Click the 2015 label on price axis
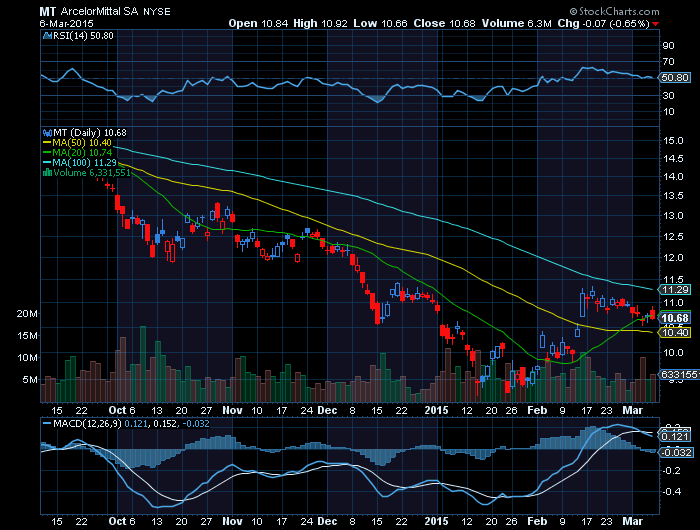 click(436, 410)
